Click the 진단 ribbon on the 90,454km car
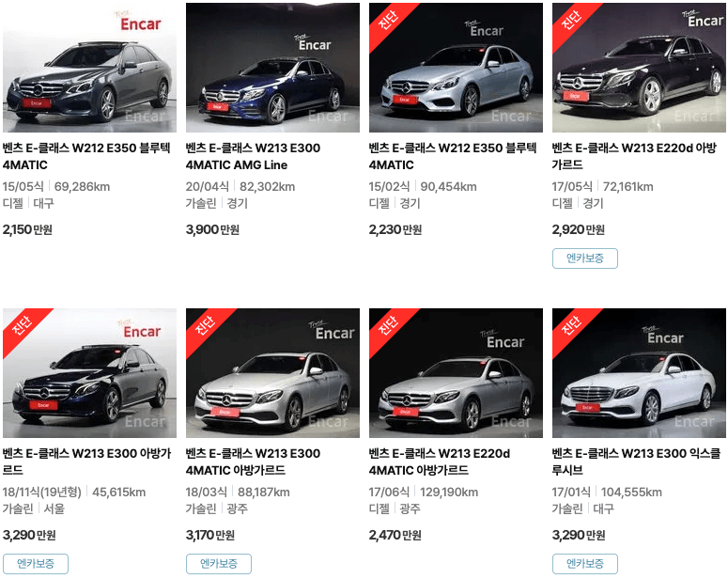The width and height of the screenshot is (728, 579). click(x=388, y=21)
